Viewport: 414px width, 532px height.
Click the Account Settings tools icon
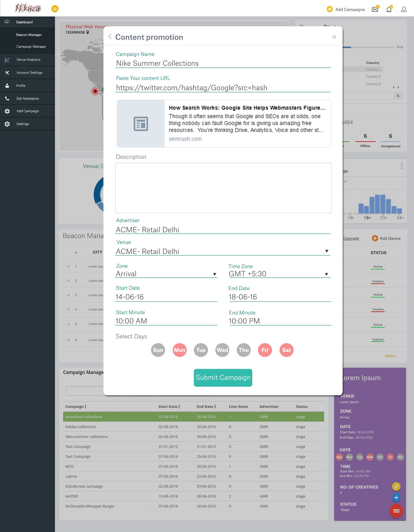coord(7,73)
